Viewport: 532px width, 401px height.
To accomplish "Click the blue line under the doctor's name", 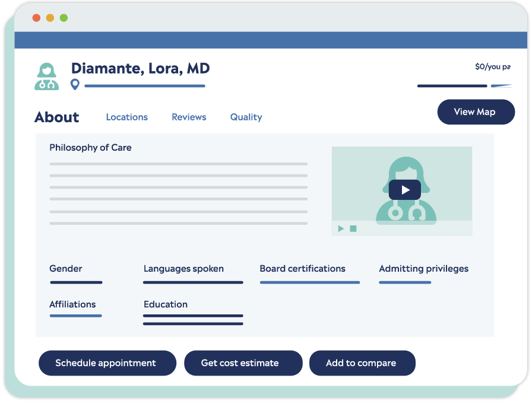I will [145, 85].
